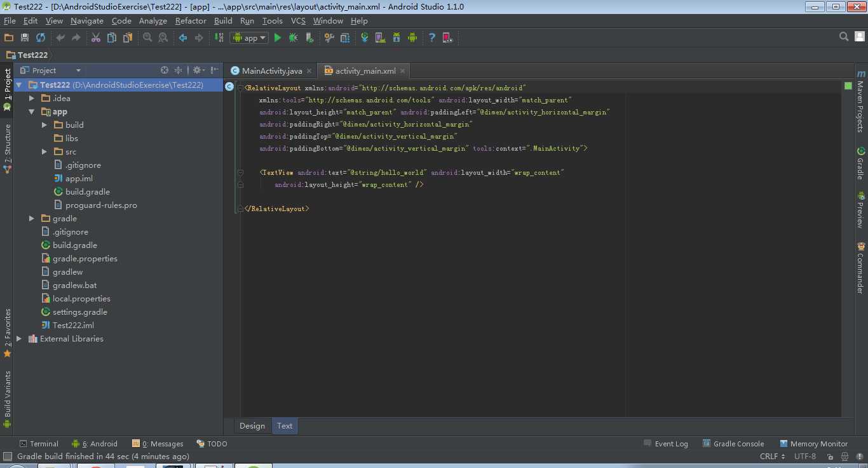This screenshot has height=468, width=868.
Task: Navigate back with the blue arrow
Action: pos(183,38)
